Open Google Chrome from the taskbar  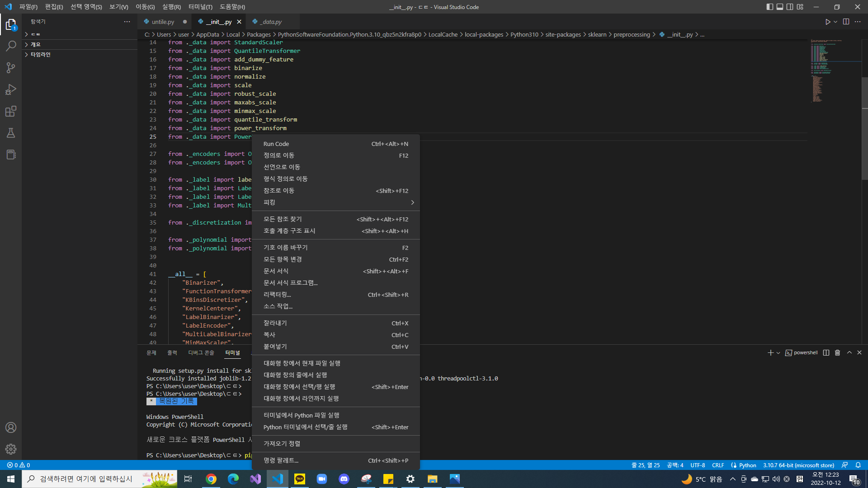click(x=211, y=479)
